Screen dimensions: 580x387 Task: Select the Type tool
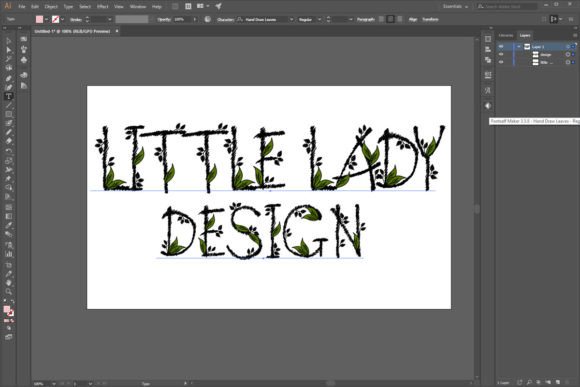coord(9,97)
